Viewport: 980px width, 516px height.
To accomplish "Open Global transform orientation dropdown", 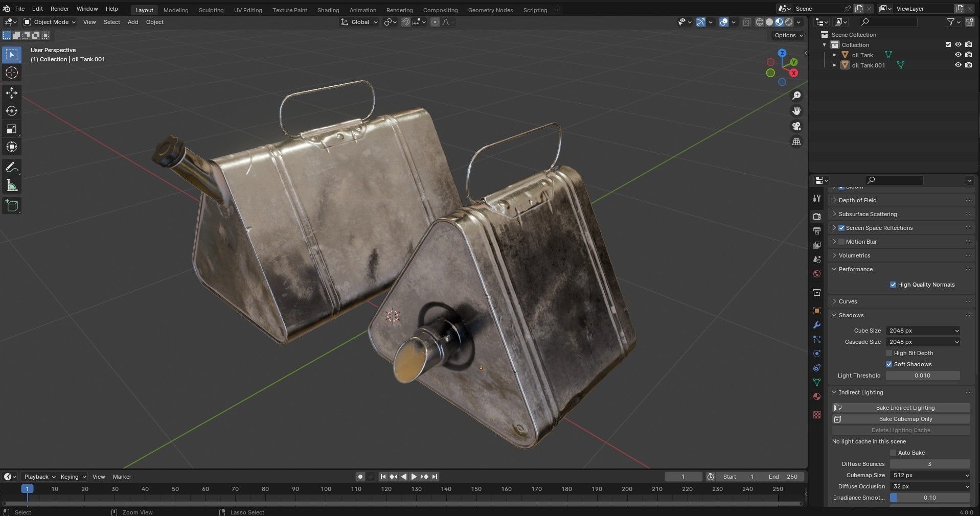I will point(359,22).
